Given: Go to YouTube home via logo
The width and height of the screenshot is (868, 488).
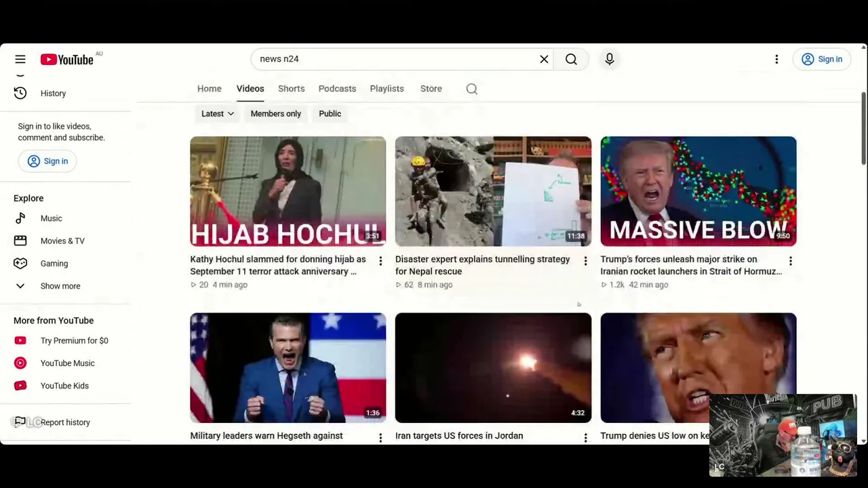Looking at the screenshot, I should (x=66, y=60).
